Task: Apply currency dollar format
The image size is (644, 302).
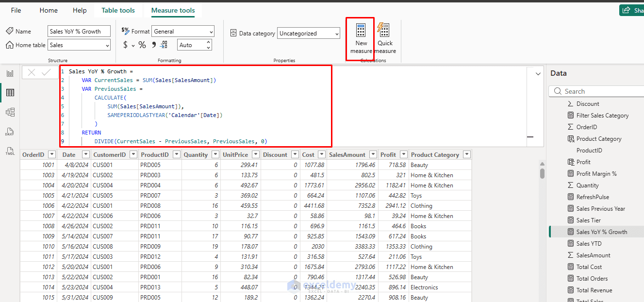Action: [125, 45]
